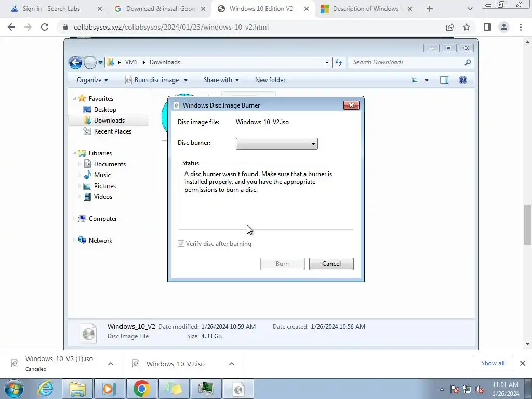Image resolution: width=532 pixels, height=399 pixels.
Task: Open Videos library in sidebar
Action: pos(103,197)
